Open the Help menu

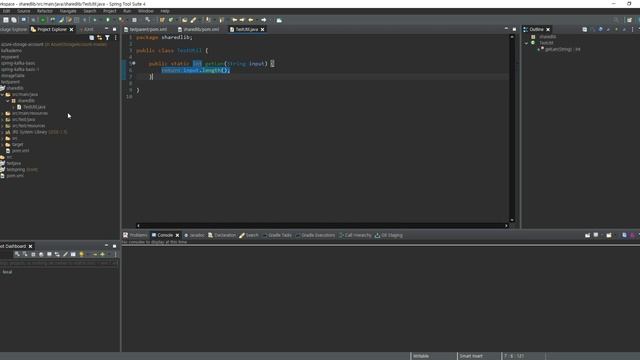[165, 11]
